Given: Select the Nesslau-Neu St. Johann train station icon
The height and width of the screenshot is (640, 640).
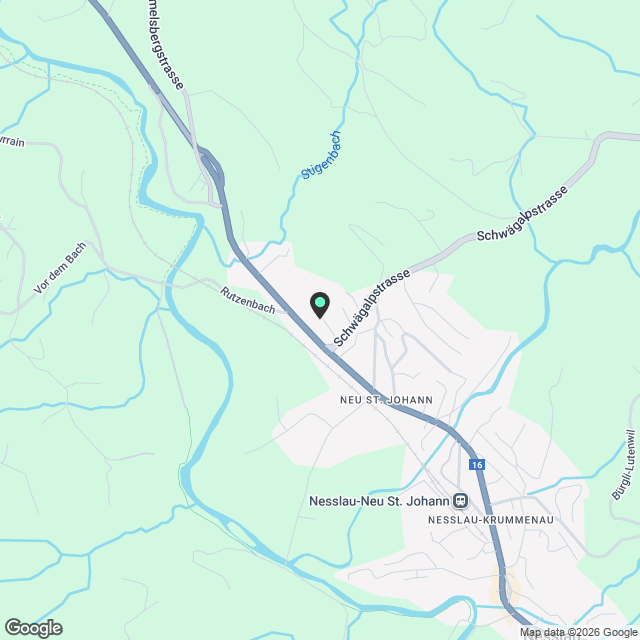Looking at the screenshot, I should [461, 501].
